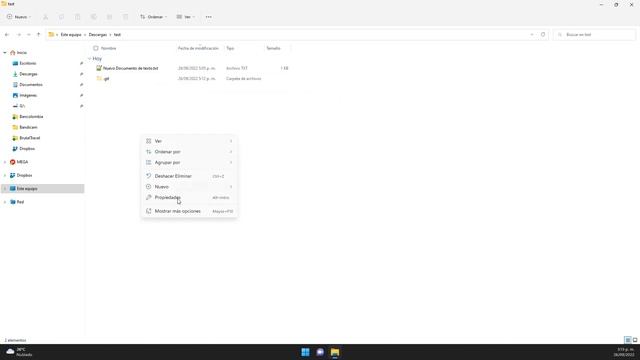Viewport: 640px width, 360px height.
Task: Select Descargas in the sidebar quick access
Action: point(28,74)
